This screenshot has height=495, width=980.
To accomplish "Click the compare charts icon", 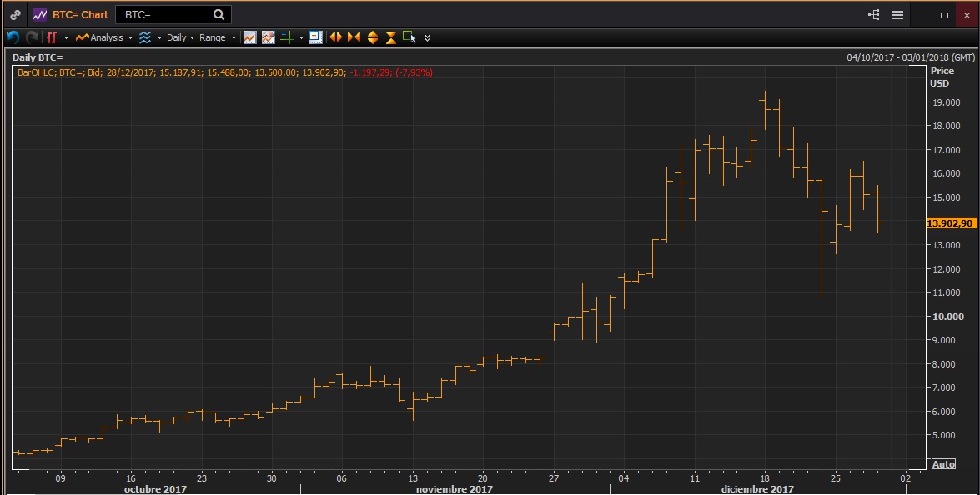I will 268,37.
